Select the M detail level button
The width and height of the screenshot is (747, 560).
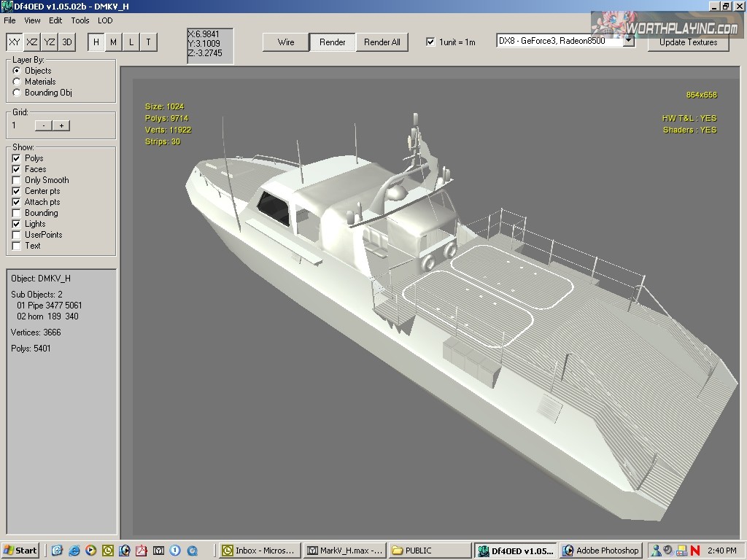[113, 42]
